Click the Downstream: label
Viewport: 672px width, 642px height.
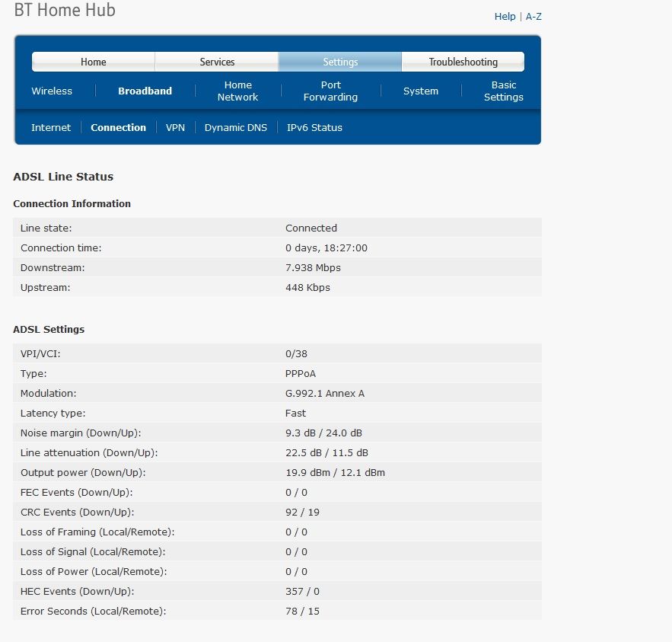tap(53, 267)
